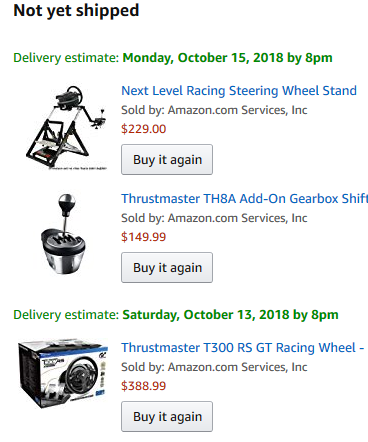Click the T300 RS GT box product image
Screen dimensions: 368x442
click(63, 374)
